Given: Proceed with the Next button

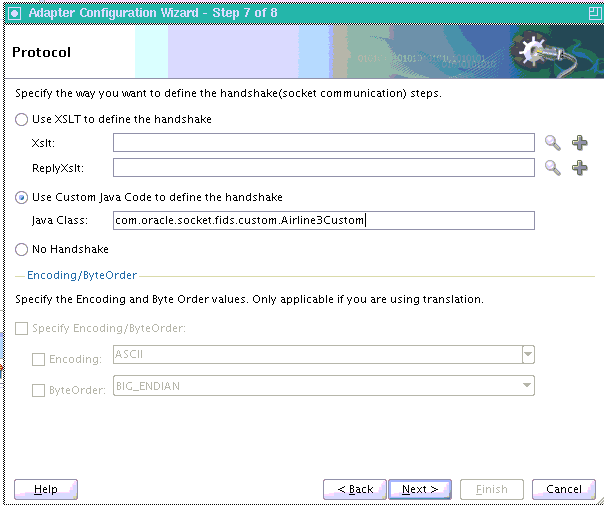Looking at the screenshot, I should 420,489.
